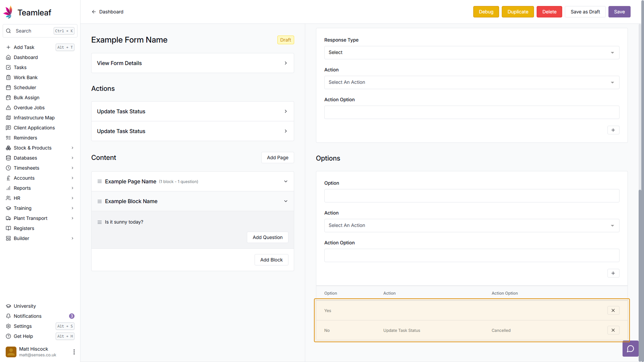
Task: Expand View Form Details row
Action: (192, 63)
